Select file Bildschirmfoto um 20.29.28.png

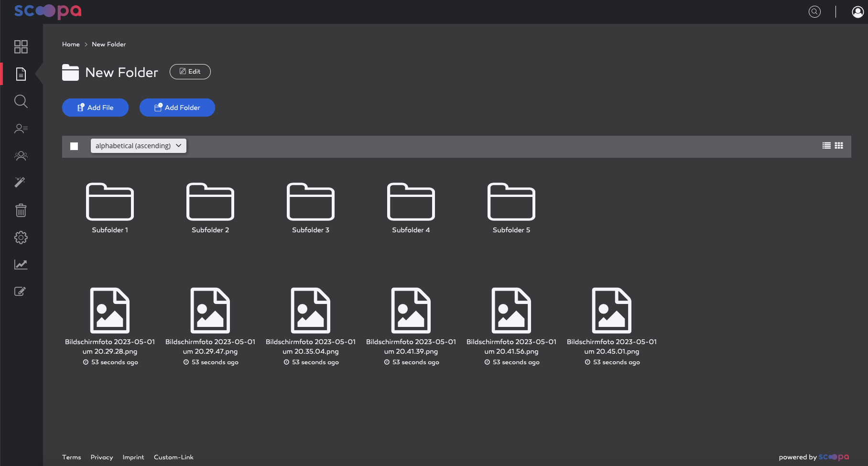pyautogui.click(x=110, y=326)
